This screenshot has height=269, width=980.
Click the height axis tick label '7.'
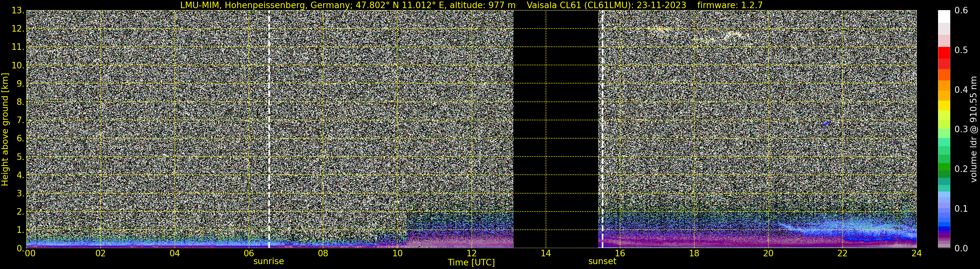click(x=20, y=120)
